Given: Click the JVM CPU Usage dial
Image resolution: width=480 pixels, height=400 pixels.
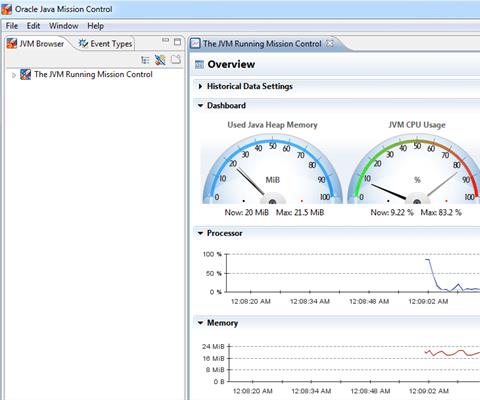Looking at the screenshot, I should (415, 169).
